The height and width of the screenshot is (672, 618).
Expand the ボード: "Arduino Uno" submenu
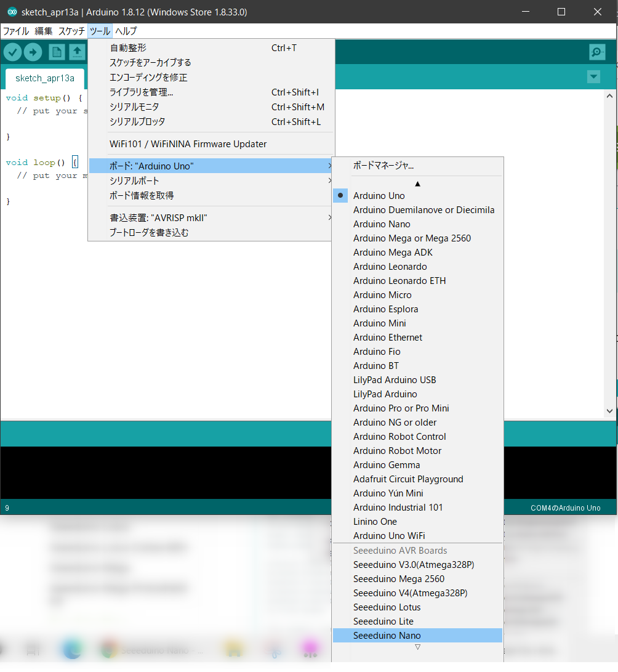pos(211,166)
